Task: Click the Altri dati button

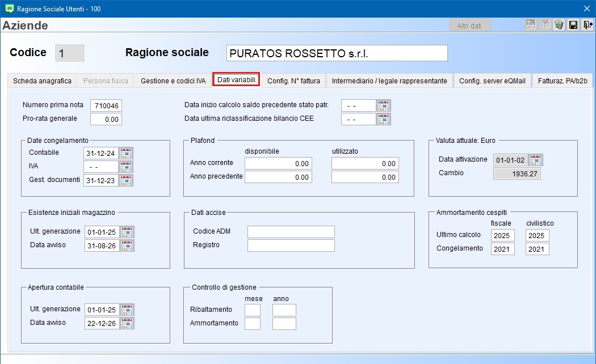Action: click(x=469, y=26)
